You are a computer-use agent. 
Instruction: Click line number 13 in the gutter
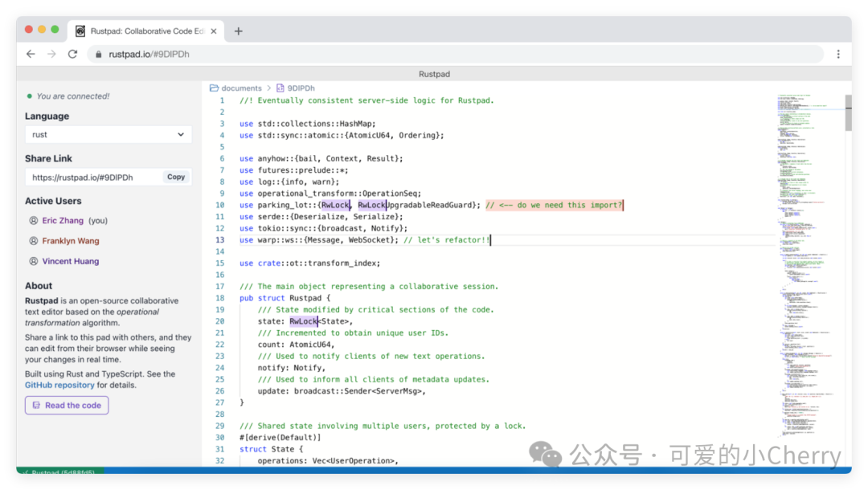[220, 240]
